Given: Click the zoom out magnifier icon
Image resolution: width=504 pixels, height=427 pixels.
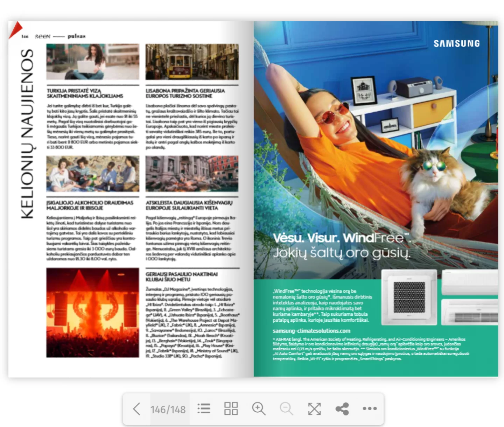Looking at the screenshot, I should (x=286, y=409).
